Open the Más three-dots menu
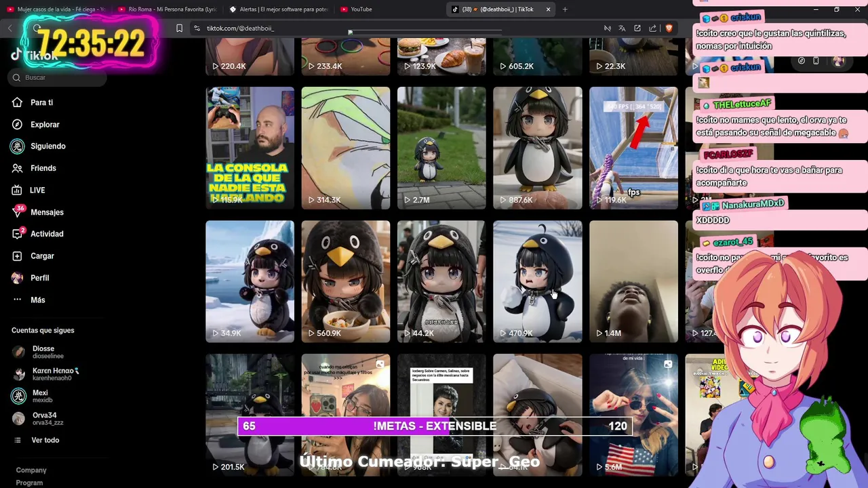868x488 pixels. tap(18, 300)
